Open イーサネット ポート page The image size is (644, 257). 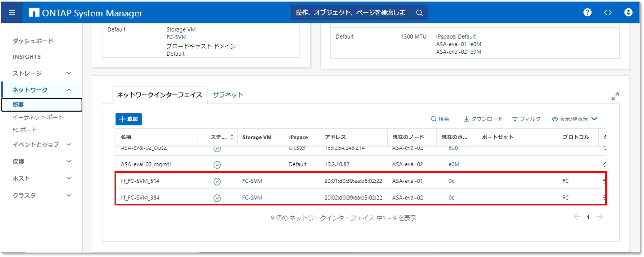point(38,117)
